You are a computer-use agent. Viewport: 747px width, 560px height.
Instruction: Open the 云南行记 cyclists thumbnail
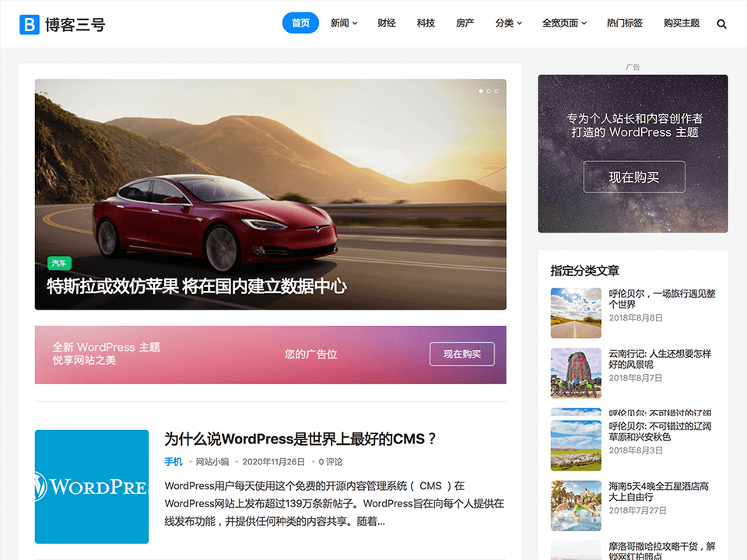pos(576,373)
